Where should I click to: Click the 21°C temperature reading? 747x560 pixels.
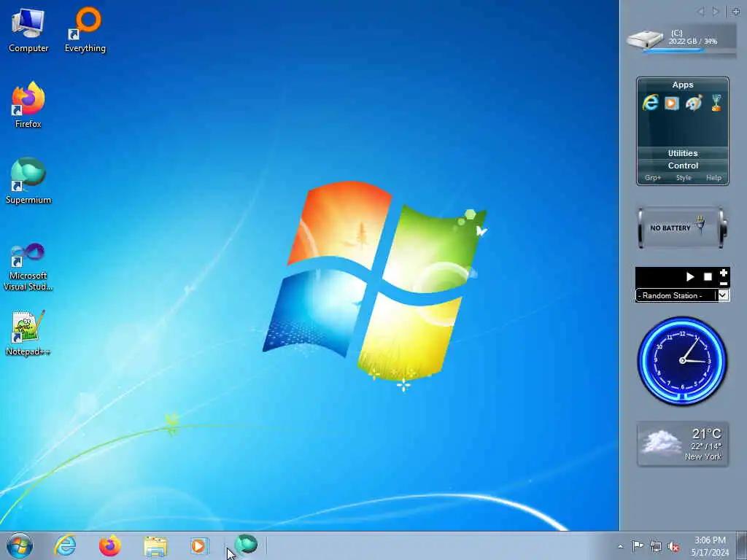(x=706, y=434)
